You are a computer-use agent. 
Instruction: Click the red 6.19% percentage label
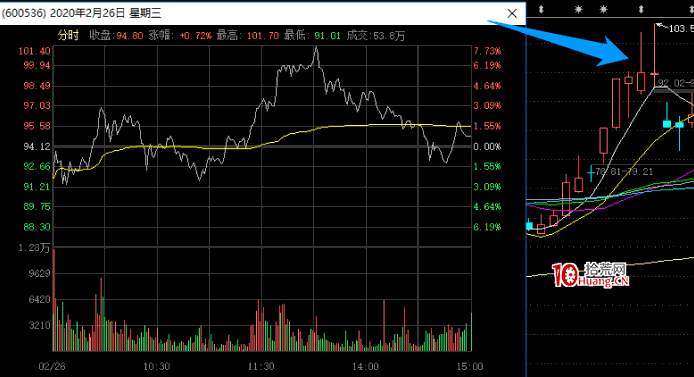[x=487, y=65]
